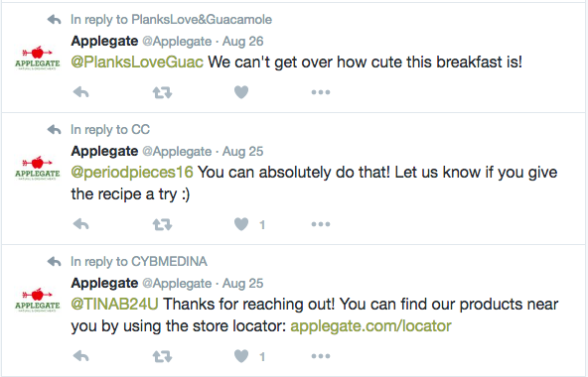588x377 pixels.
Task: Open the applegate.com/locator link
Action: coord(370,326)
